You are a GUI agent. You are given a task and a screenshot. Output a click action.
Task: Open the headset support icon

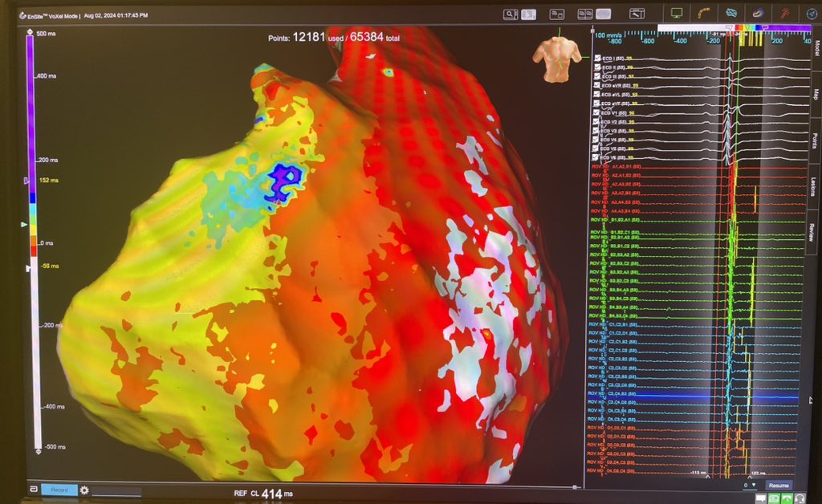[x=800, y=498]
